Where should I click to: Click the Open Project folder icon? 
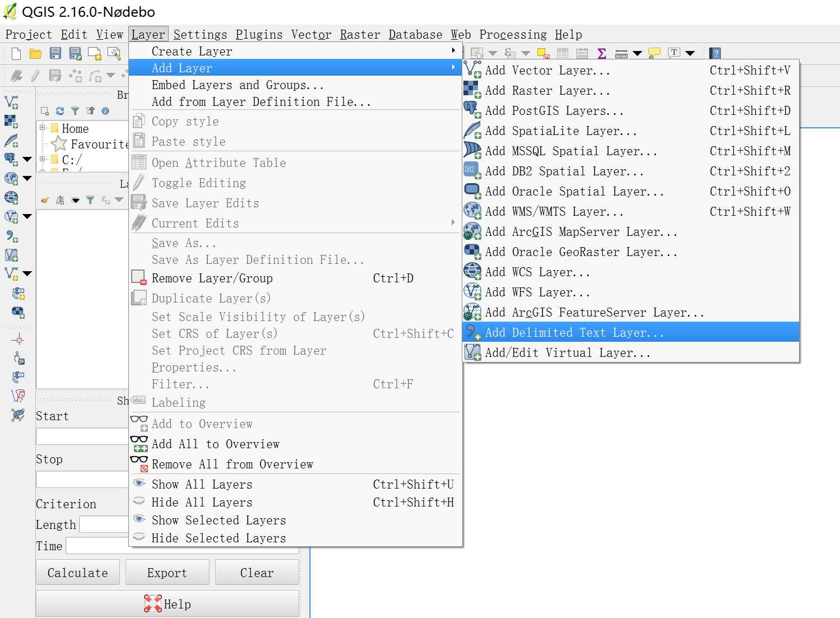(x=36, y=54)
